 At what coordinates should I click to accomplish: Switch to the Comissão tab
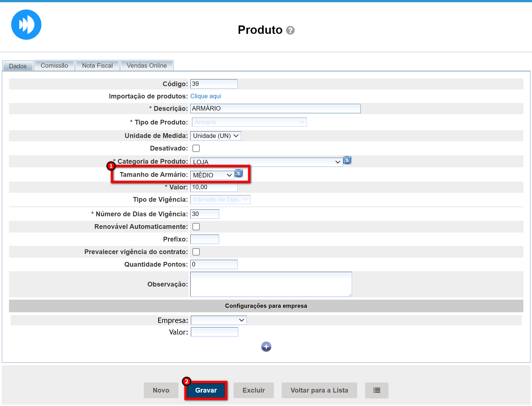[54, 66]
